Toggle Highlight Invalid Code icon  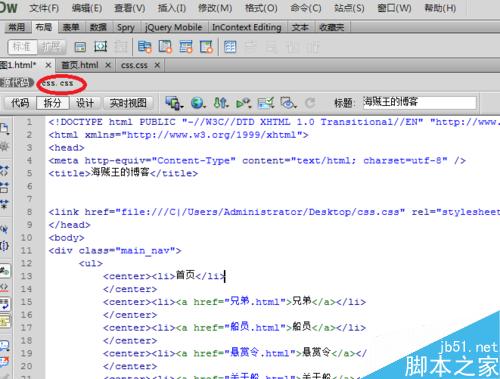(x=5, y=288)
